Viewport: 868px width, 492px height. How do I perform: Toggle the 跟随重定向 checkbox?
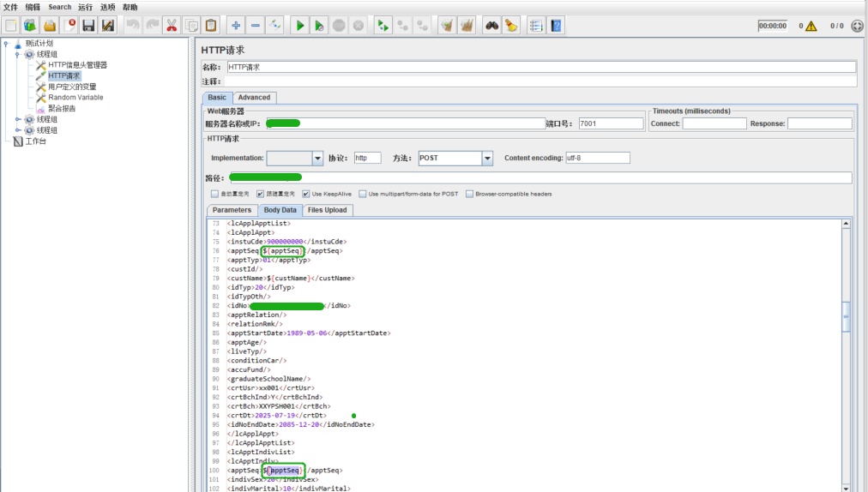click(x=260, y=194)
